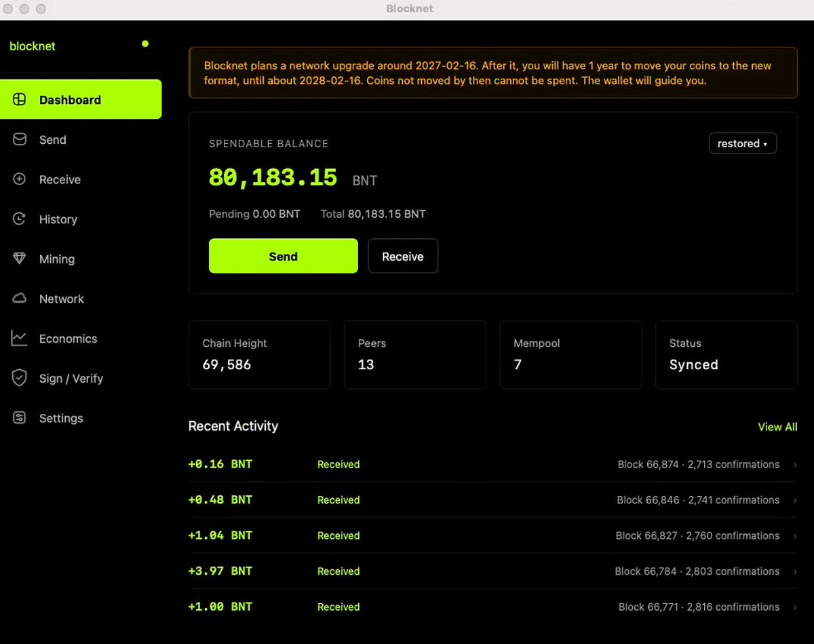Click the Network cloud icon in sidebar
Screen dimensions: 814x644
[x=20, y=299]
